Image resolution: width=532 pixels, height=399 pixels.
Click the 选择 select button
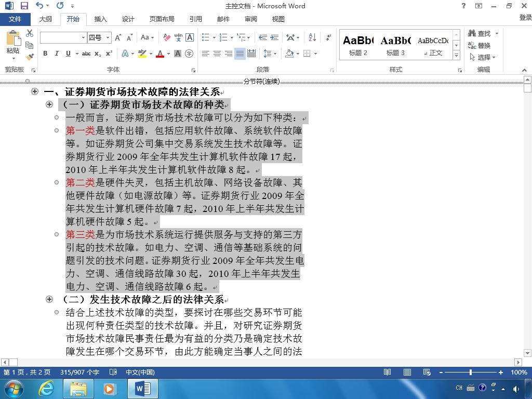tap(483, 57)
